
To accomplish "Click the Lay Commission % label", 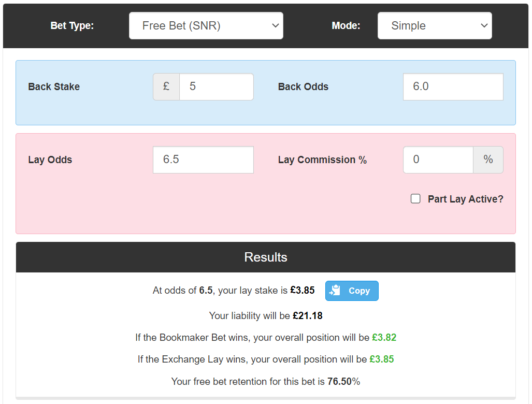I will tap(322, 160).
